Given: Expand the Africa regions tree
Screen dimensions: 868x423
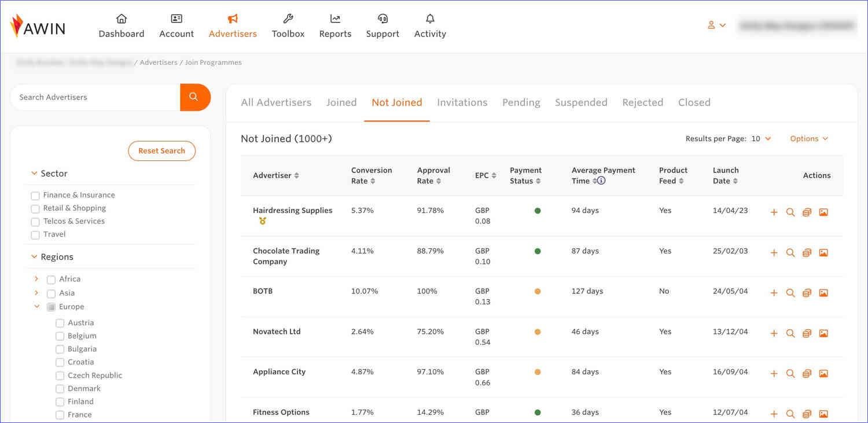Looking at the screenshot, I should (x=36, y=278).
